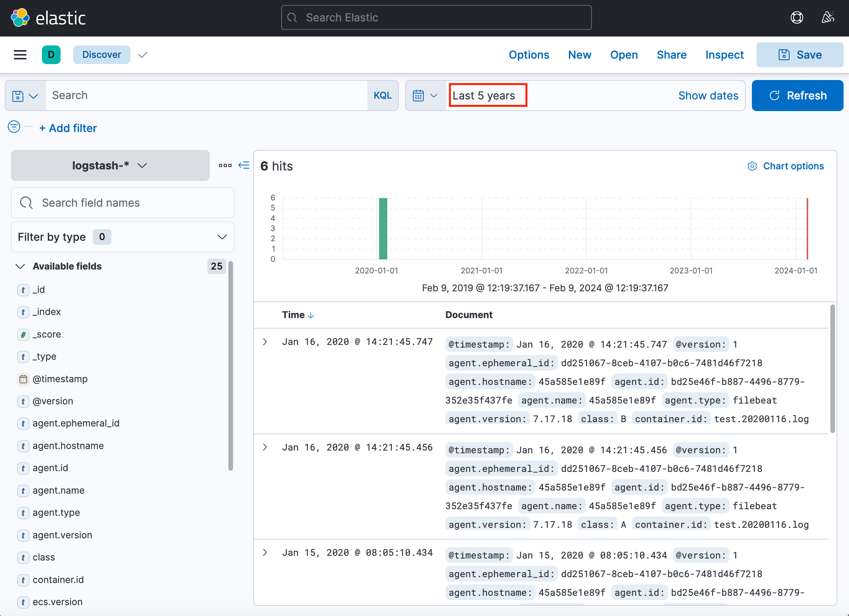The height and width of the screenshot is (616, 849).
Task: Open the logstash-* index pattern dropdown
Action: click(x=110, y=165)
